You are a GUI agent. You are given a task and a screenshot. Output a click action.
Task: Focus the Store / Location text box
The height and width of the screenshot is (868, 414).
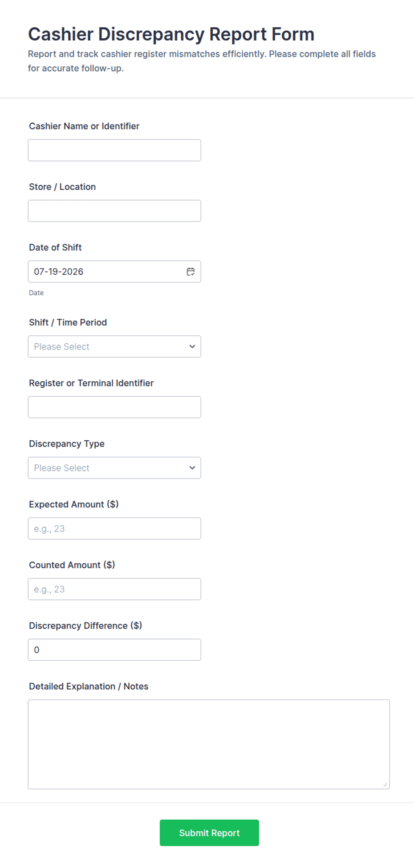pos(114,211)
